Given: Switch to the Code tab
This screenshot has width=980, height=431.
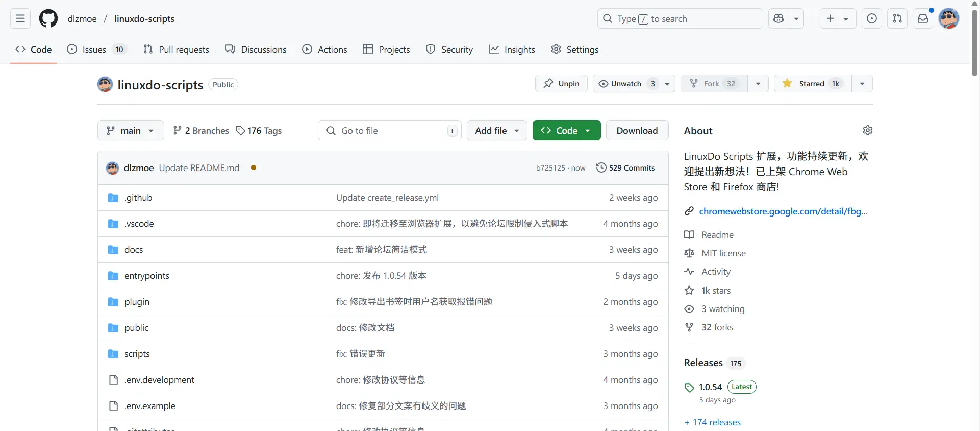Looking at the screenshot, I should (34, 50).
